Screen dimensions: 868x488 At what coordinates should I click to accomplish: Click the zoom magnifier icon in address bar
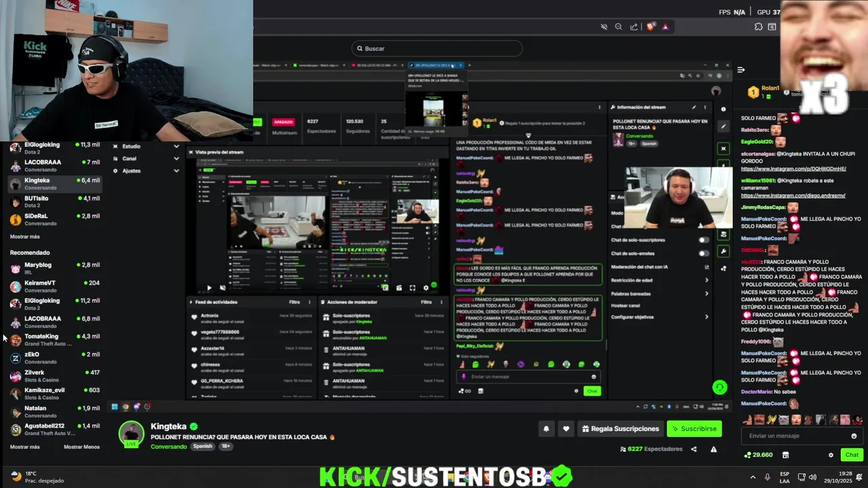pyautogui.click(x=618, y=26)
